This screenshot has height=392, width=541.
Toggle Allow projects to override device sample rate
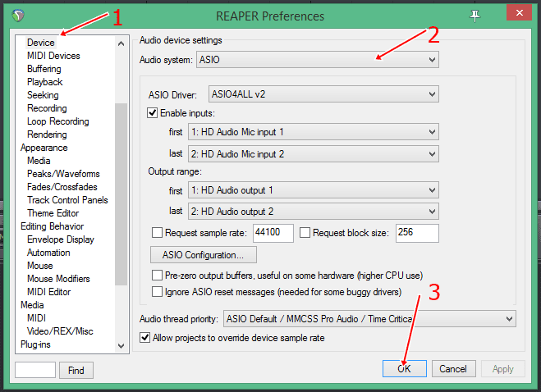145,338
